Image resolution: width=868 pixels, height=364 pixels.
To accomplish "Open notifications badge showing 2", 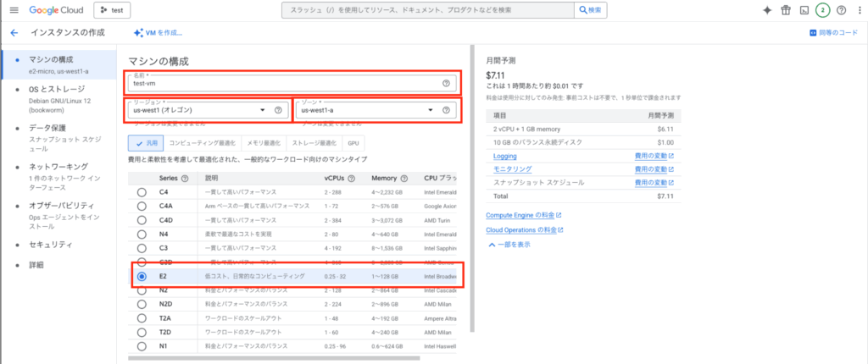I will coord(822,10).
